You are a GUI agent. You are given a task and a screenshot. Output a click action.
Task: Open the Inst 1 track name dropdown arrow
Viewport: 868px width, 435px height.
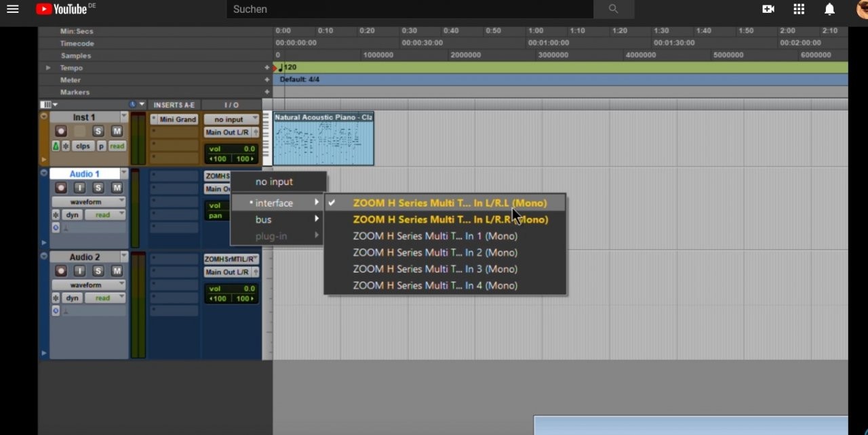[x=124, y=117]
